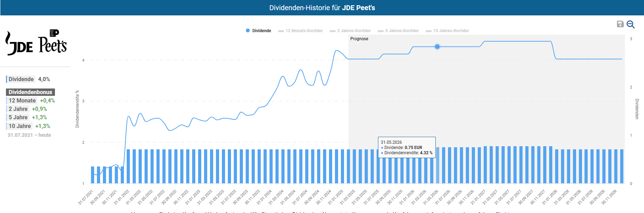Click the first dividend bar at 31.07.2021

[93, 175]
